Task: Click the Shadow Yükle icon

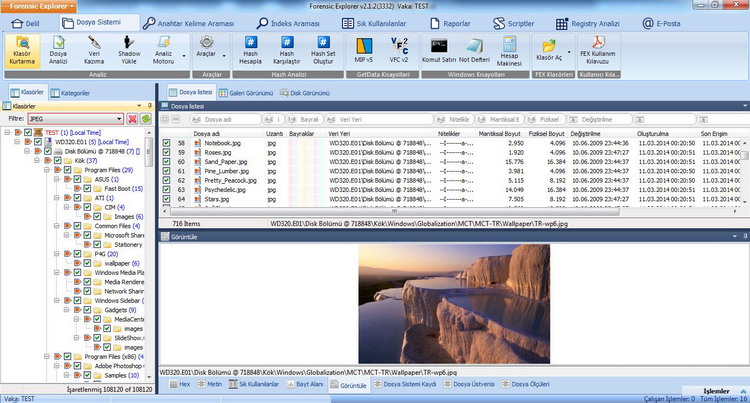Action: tap(129, 51)
